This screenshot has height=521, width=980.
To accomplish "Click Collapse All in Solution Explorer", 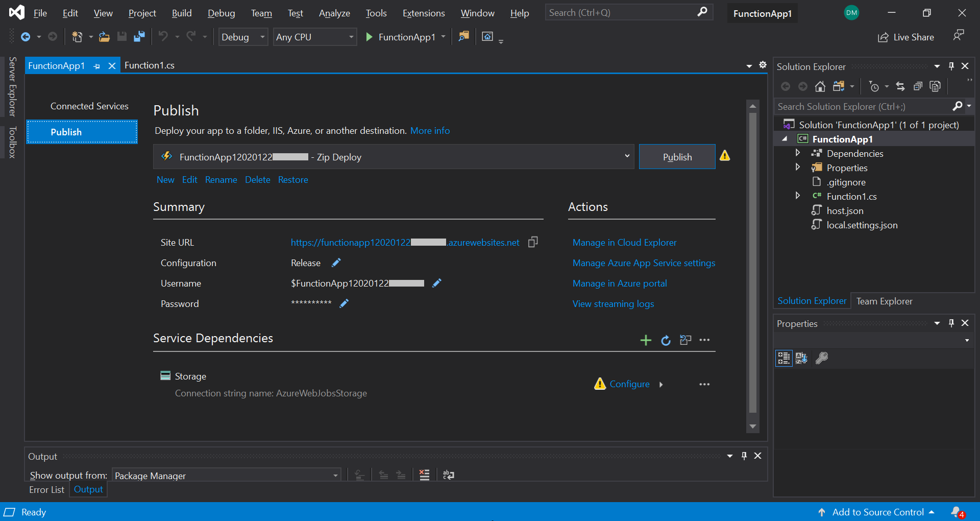I will coord(918,86).
